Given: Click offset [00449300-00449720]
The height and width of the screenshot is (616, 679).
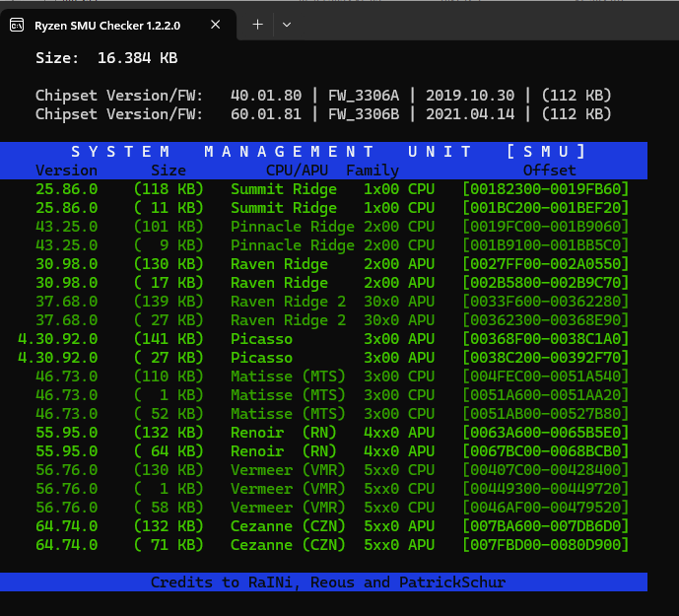Looking at the screenshot, I should click(546, 489).
